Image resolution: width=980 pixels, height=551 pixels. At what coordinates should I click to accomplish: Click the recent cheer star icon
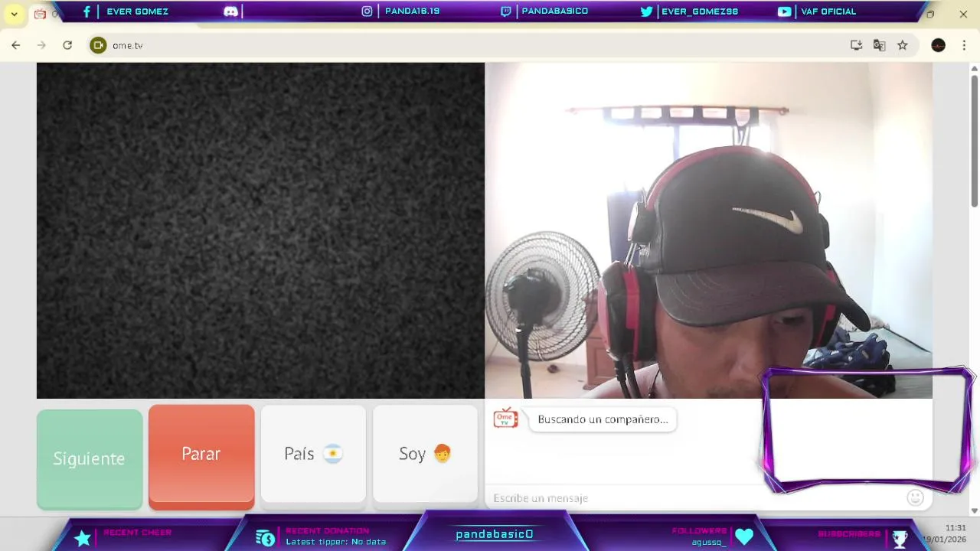tap(83, 539)
